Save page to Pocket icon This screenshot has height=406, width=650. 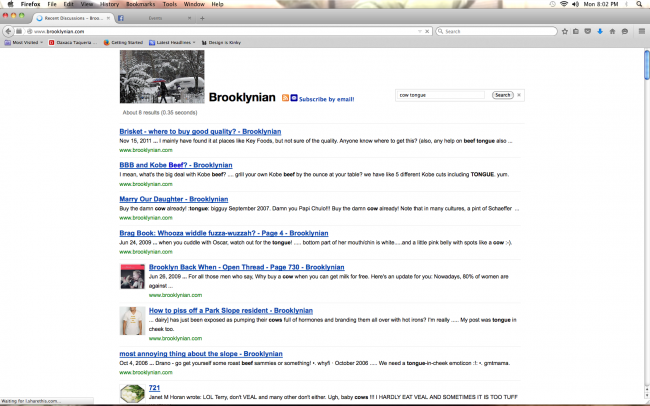tap(587, 32)
